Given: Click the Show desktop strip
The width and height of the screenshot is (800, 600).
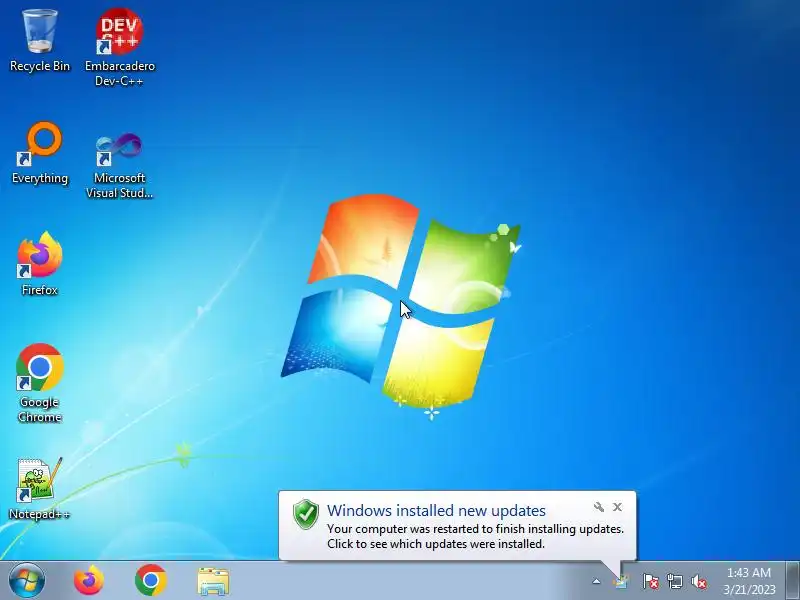Looking at the screenshot, I should point(793,580).
